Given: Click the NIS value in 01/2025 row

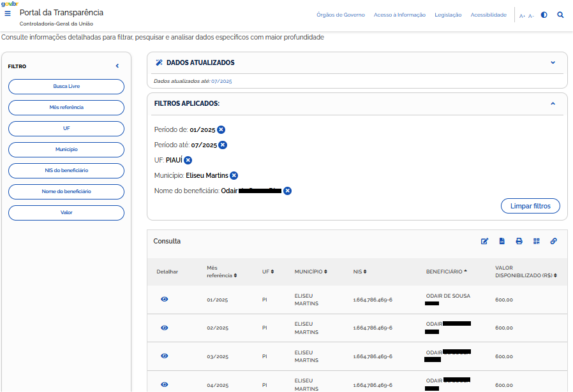Looking at the screenshot, I should pyautogui.click(x=373, y=300).
